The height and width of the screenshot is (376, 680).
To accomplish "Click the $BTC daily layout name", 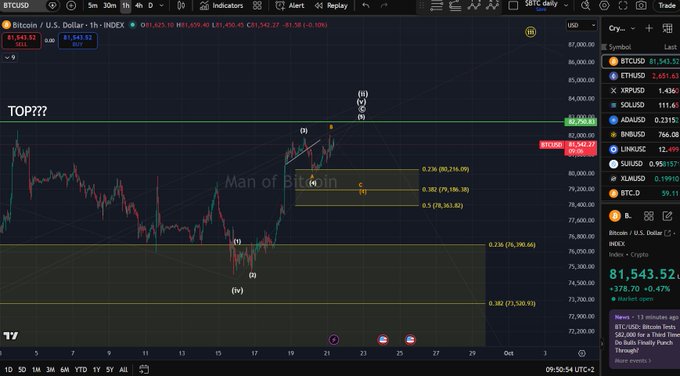I will click(x=541, y=5).
